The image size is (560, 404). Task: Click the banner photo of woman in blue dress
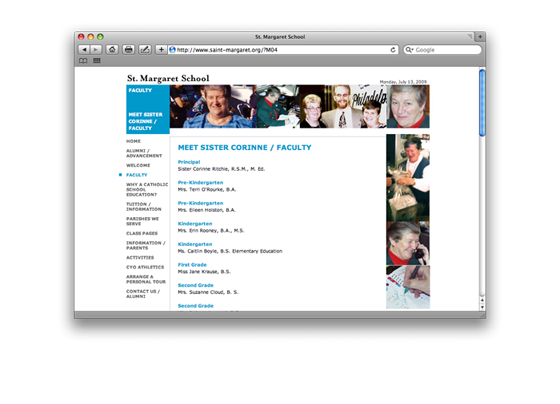click(213, 106)
